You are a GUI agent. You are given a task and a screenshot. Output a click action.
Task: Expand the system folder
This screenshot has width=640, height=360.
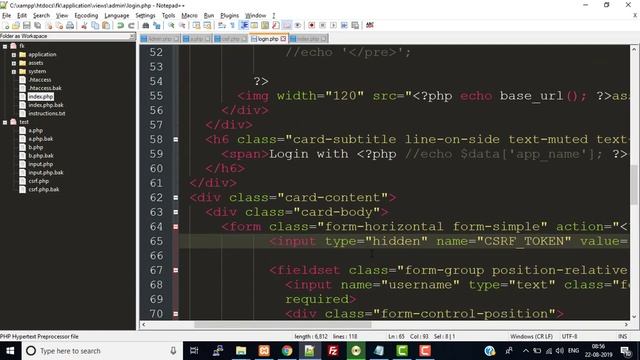(14, 71)
